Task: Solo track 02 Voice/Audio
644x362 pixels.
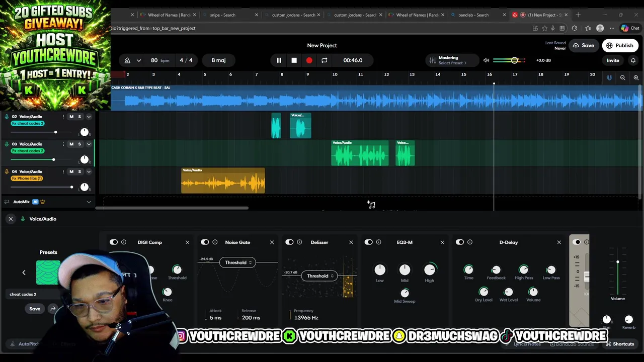Action: point(79,117)
